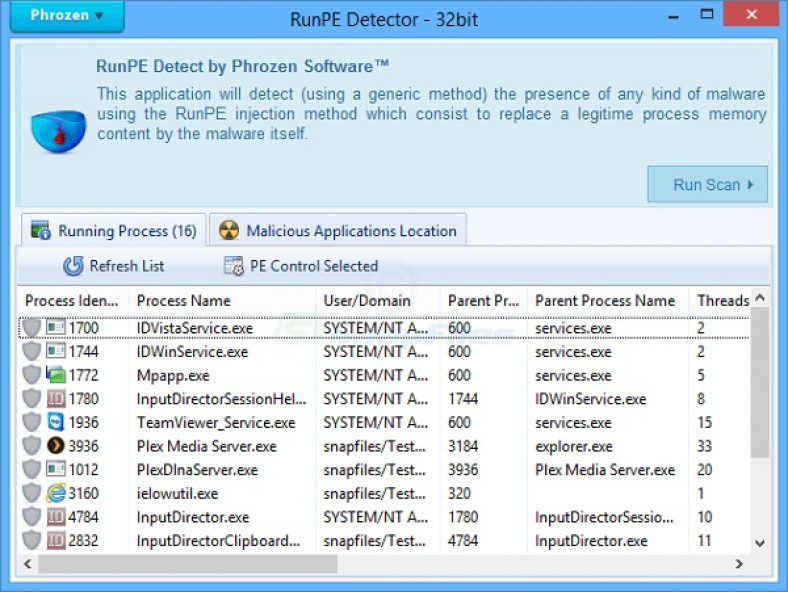Click the vertical scrollbar thumb
This screenshot has width=788, height=592.
click(760, 382)
